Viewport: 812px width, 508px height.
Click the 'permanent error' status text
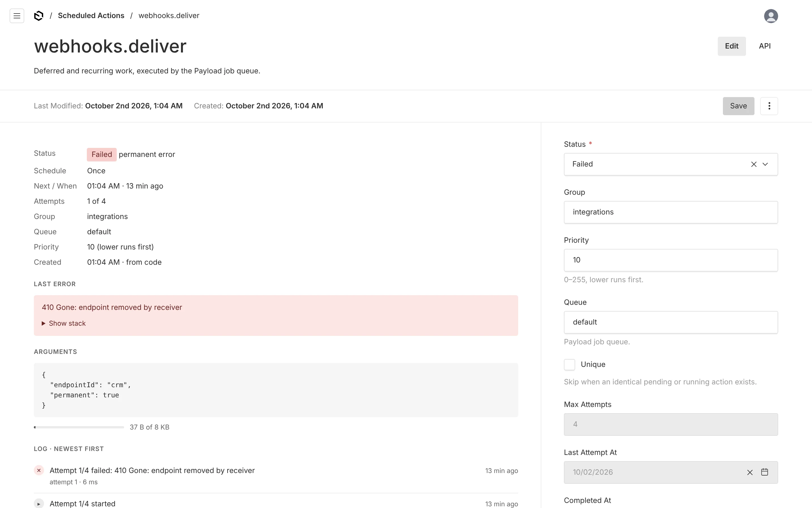147,155
